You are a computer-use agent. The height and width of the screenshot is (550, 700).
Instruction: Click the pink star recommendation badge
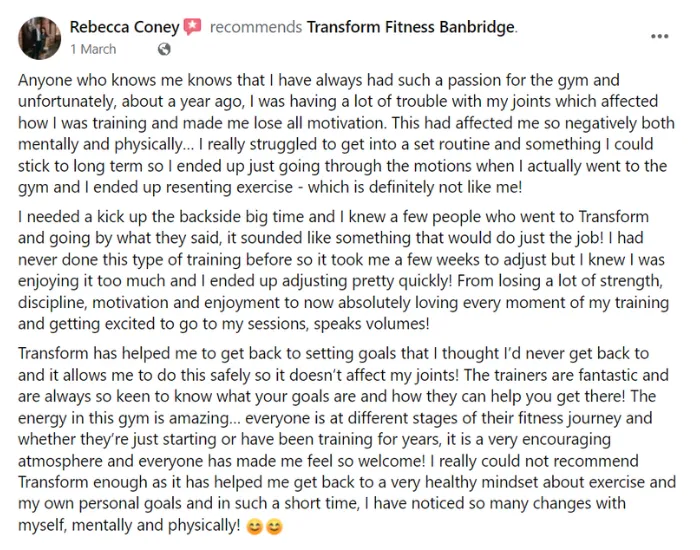coord(193,27)
